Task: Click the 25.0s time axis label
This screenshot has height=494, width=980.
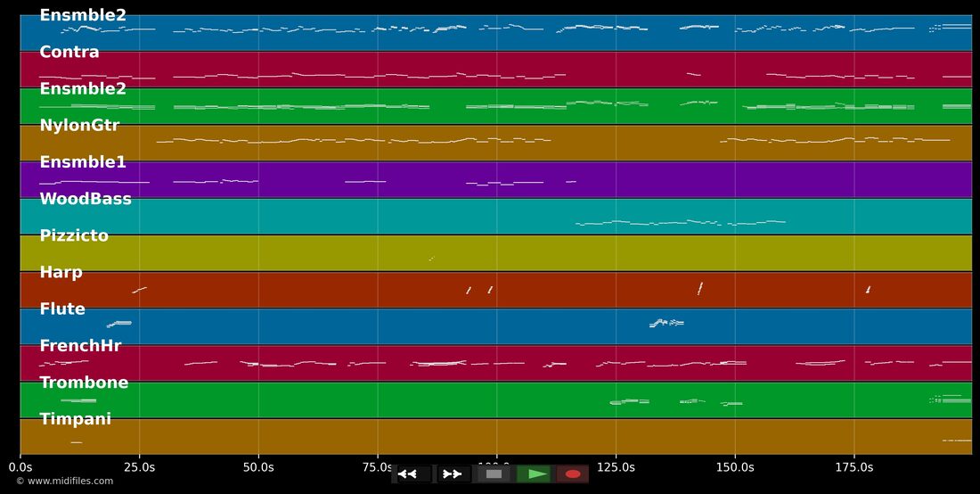Action: 139,468
